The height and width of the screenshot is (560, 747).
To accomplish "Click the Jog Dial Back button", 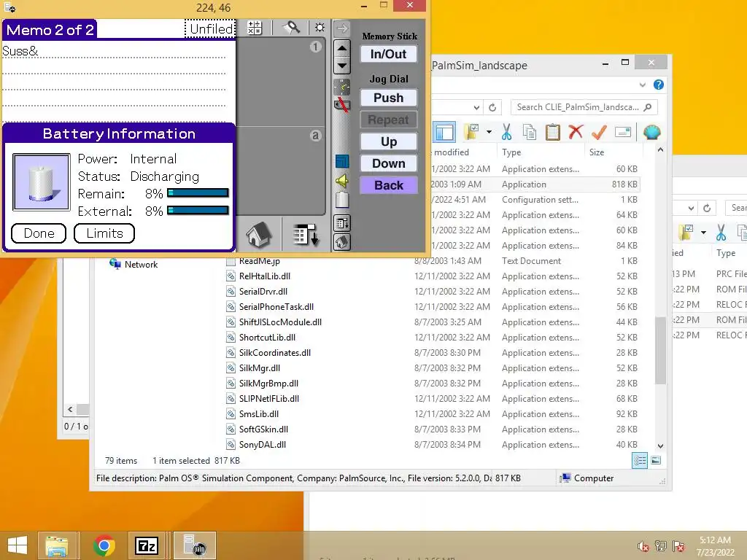I will [389, 185].
